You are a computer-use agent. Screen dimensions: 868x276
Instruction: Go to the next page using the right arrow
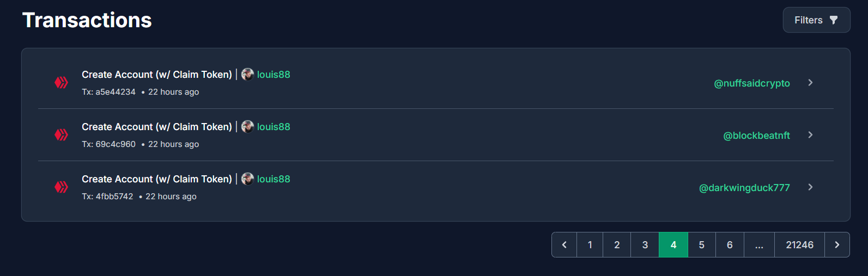pos(837,245)
